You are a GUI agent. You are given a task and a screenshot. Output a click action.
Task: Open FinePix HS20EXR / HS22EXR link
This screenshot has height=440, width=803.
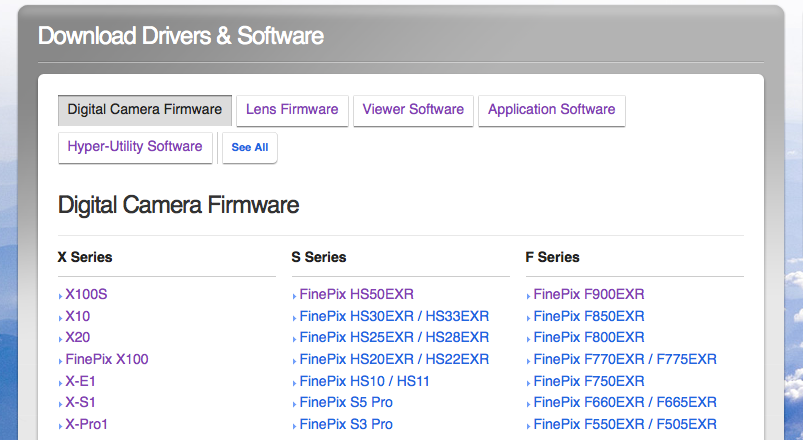[394, 359]
